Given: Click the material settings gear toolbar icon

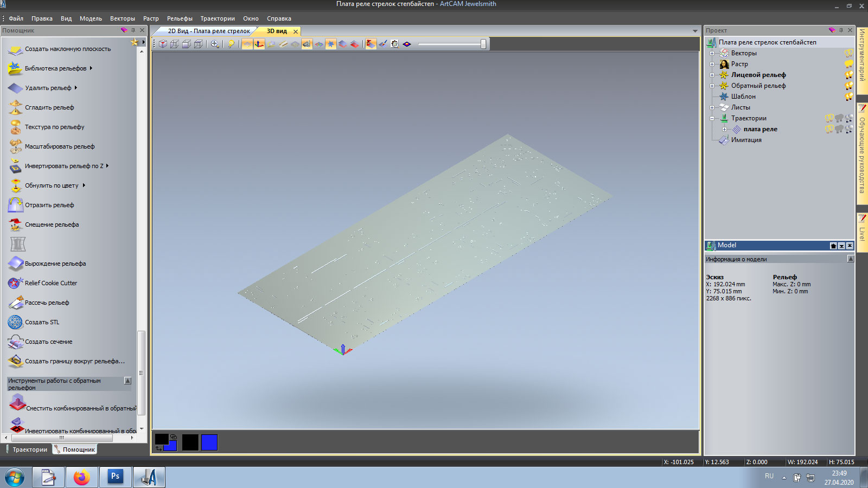Looking at the screenshot, I should pos(395,44).
